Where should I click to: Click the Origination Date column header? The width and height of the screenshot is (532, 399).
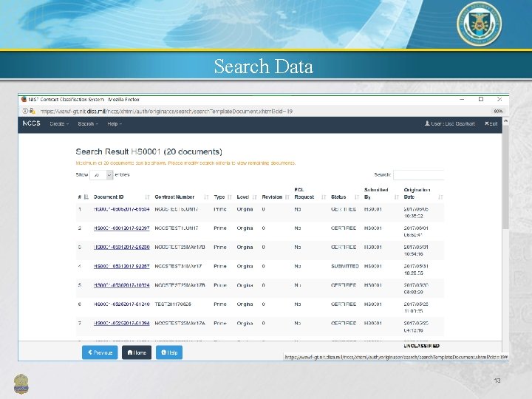click(x=417, y=194)
